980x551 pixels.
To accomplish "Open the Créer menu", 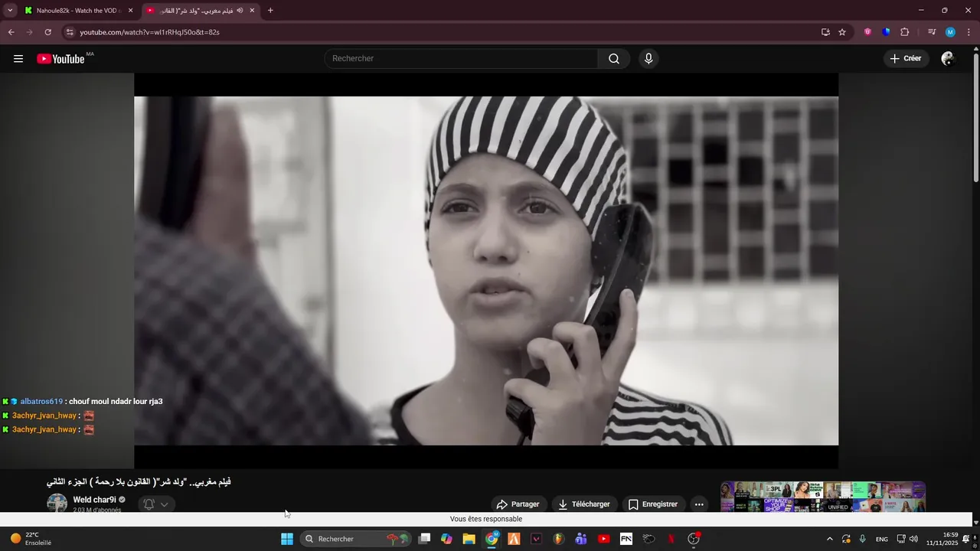I will pyautogui.click(x=905, y=59).
